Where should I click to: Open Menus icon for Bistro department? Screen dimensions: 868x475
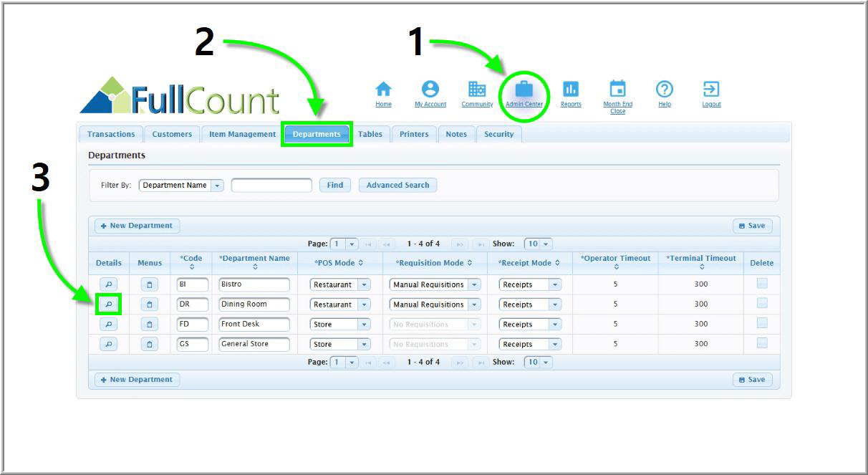pyautogui.click(x=149, y=284)
